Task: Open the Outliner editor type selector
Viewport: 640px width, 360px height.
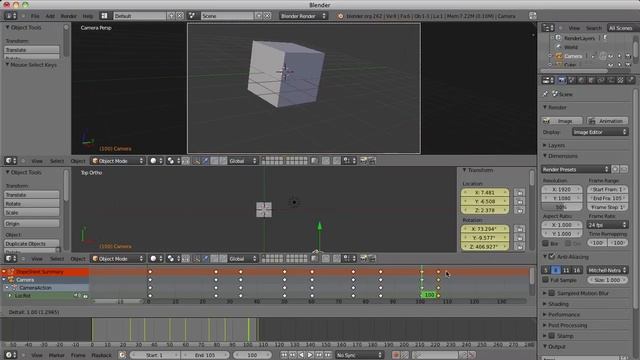Action: click(548, 28)
